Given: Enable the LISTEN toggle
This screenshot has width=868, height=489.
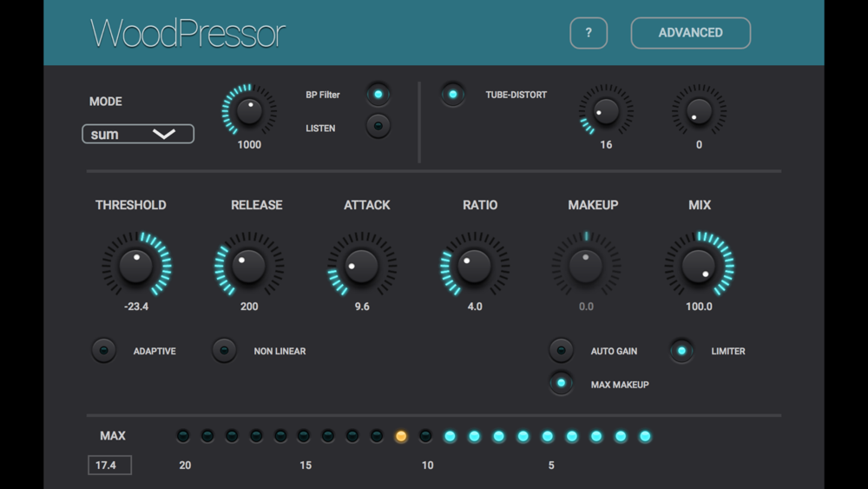Looking at the screenshot, I should (378, 126).
